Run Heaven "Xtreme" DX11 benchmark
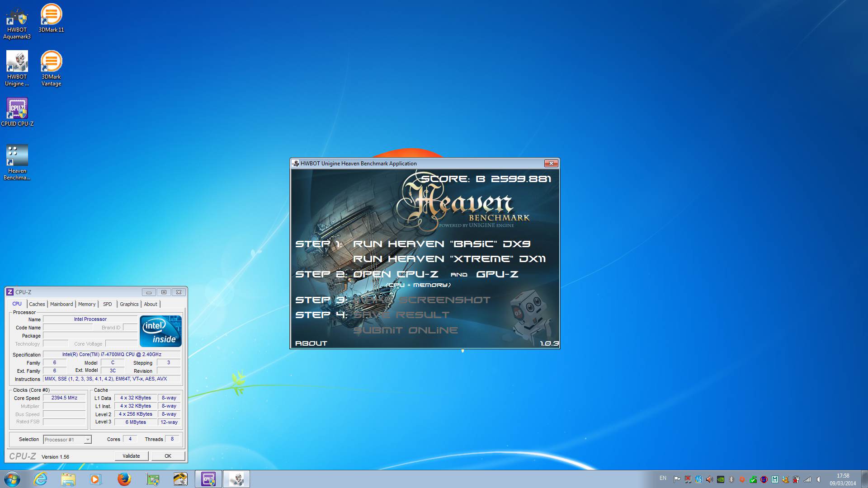Screen dimensions: 868x488 [x=449, y=259]
